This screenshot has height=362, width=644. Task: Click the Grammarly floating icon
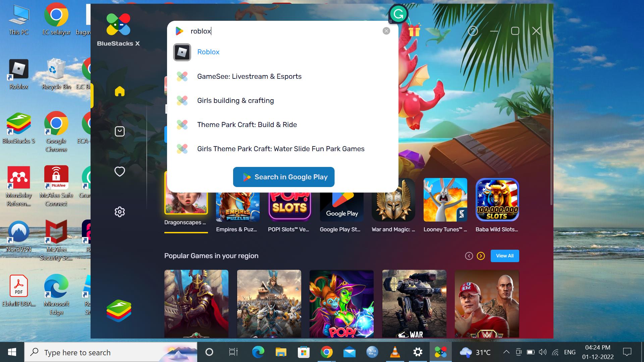pyautogui.click(x=398, y=14)
